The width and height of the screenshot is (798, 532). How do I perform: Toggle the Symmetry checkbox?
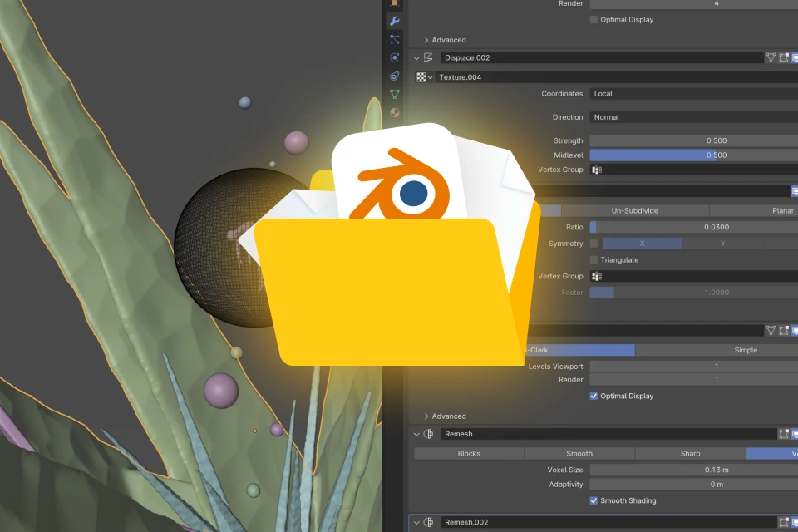594,244
